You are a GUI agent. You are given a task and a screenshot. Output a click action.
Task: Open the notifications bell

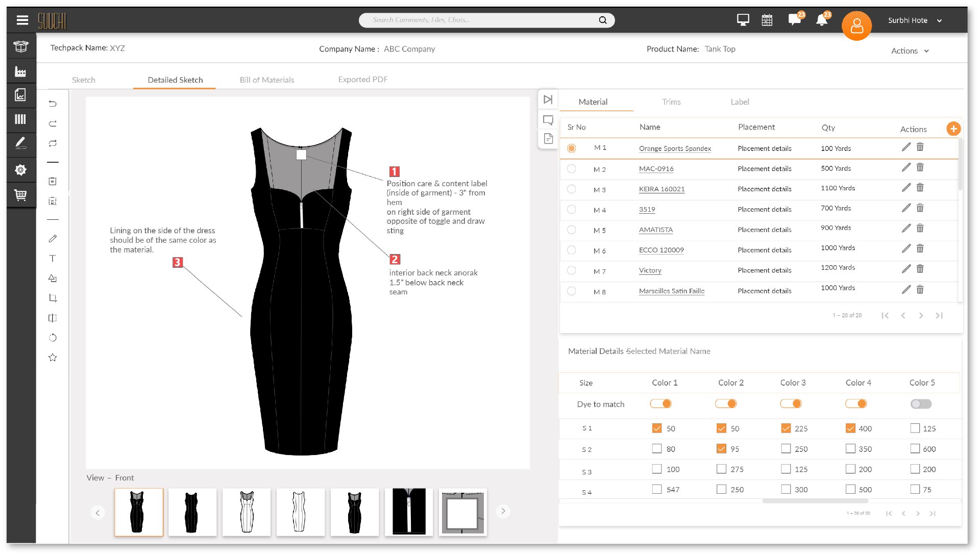pyautogui.click(x=822, y=20)
